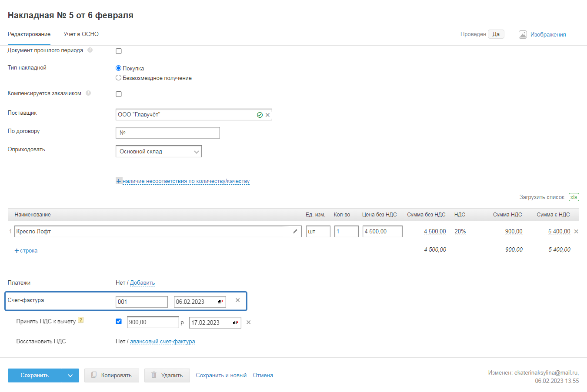
Task: Select the Редактирование tab
Action: pyautogui.click(x=29, y=34)
